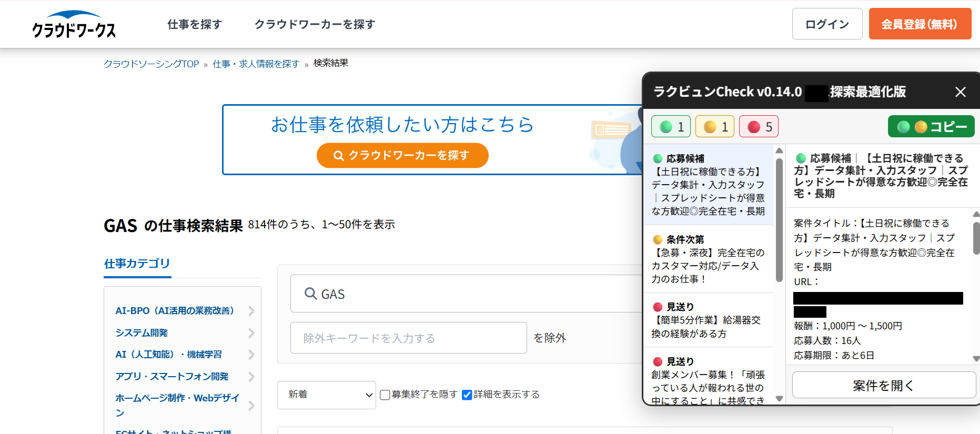Go to クラウドソーシングTOP breadcrumb
980x434 pixels.
coord(151,64)
